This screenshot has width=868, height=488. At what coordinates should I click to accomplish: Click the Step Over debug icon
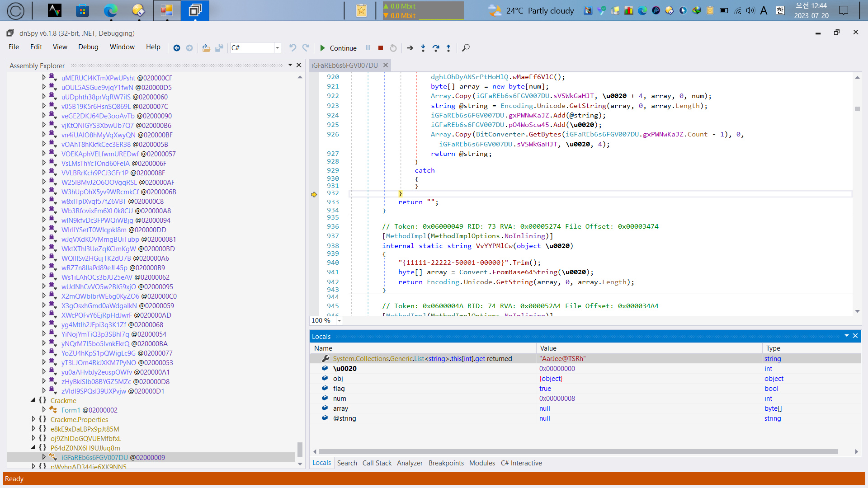click(436, 48)
